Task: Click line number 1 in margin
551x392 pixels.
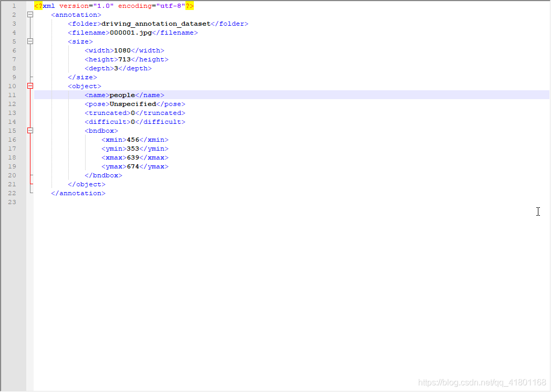Action: click(14, 6)
